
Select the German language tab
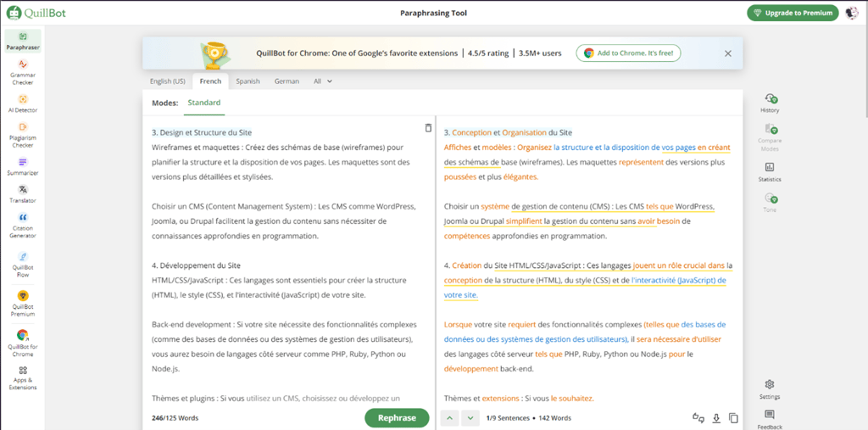(x=287, y=81)
